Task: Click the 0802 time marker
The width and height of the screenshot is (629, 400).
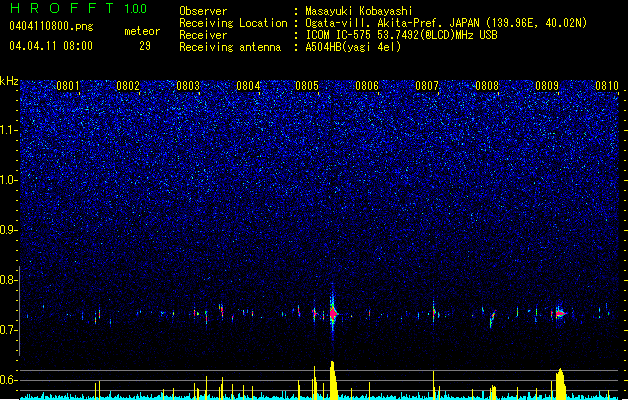Action: [128, 86]
